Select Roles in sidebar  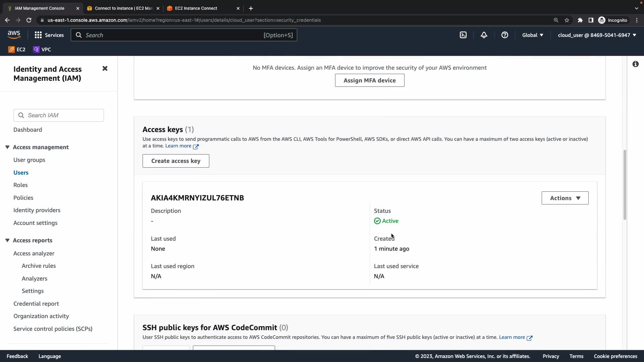[x=20, y=185]
